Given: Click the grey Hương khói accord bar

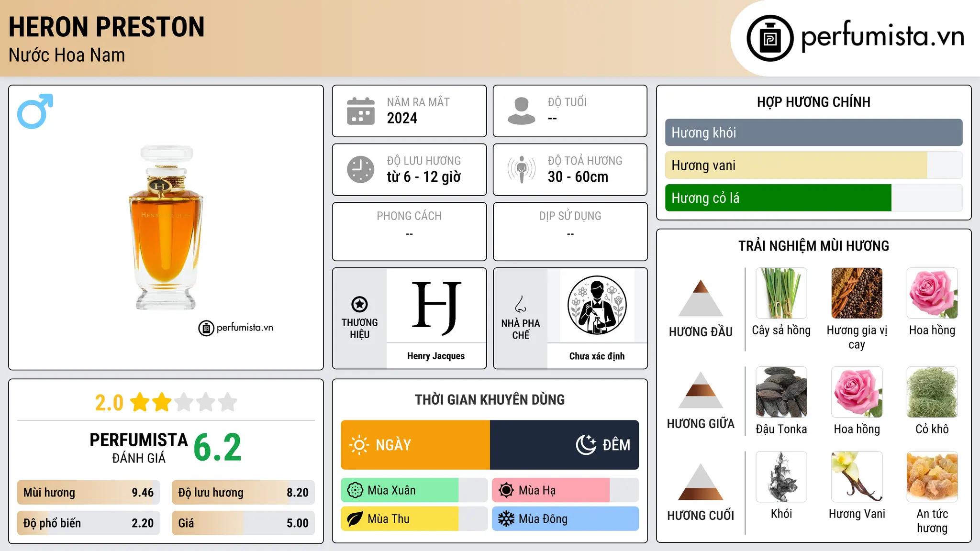Looking at the screenshot, I should coord(813,132).
